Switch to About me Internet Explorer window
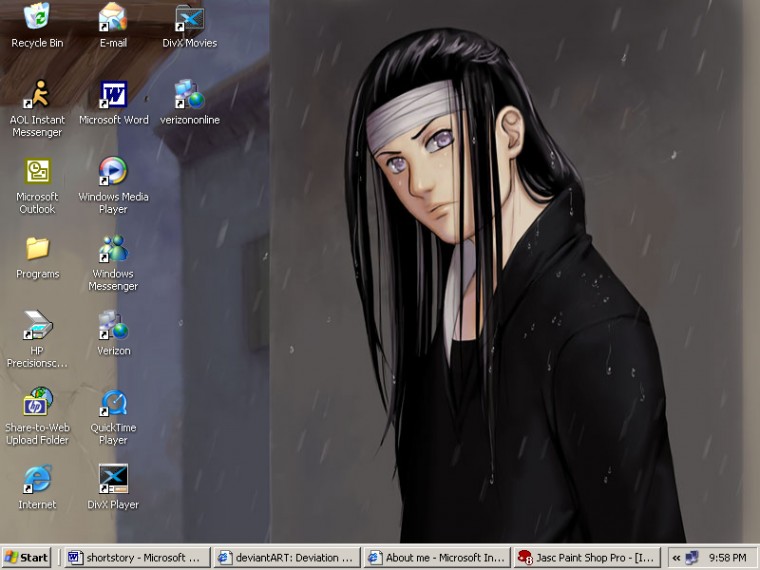This screenshot has height=570, width=760. [437, 557]
